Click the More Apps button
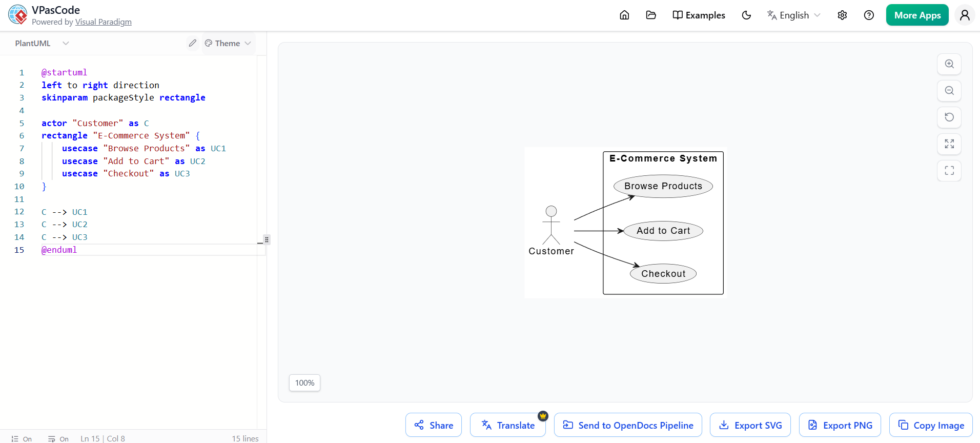The width and height of the screenshot is (980, 443). tap(917, 15)
